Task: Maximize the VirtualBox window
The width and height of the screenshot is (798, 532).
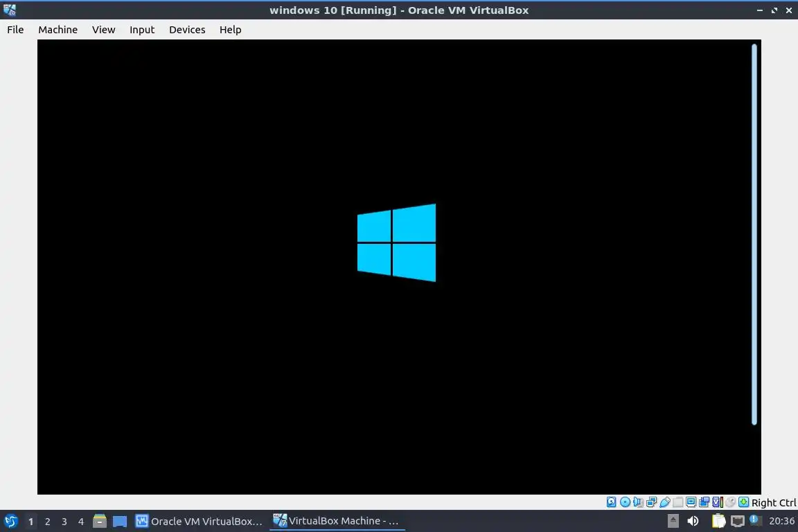Action: pos(774,10)
